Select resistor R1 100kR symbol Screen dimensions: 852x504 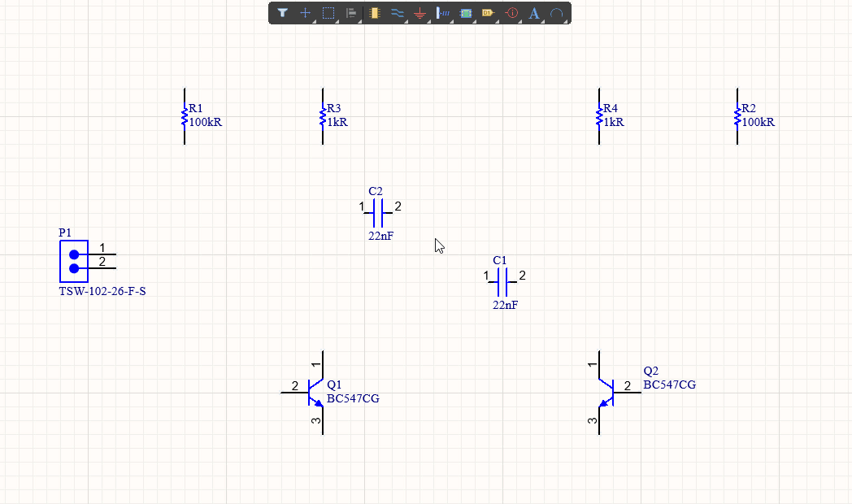[x=185, y=116]
